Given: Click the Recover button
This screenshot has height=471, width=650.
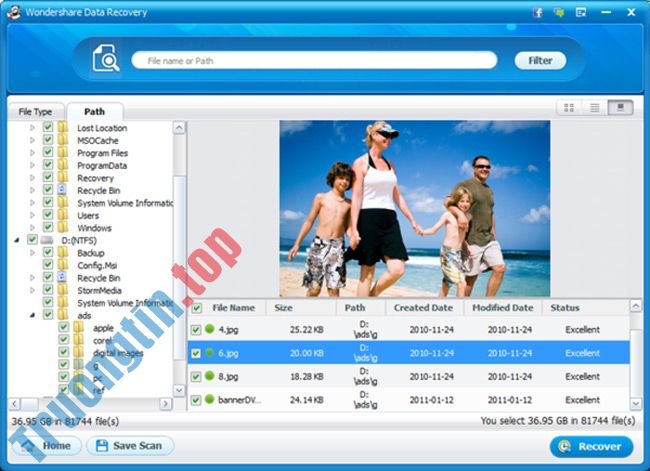Looking at the screenshot, I should pos(592,446).
